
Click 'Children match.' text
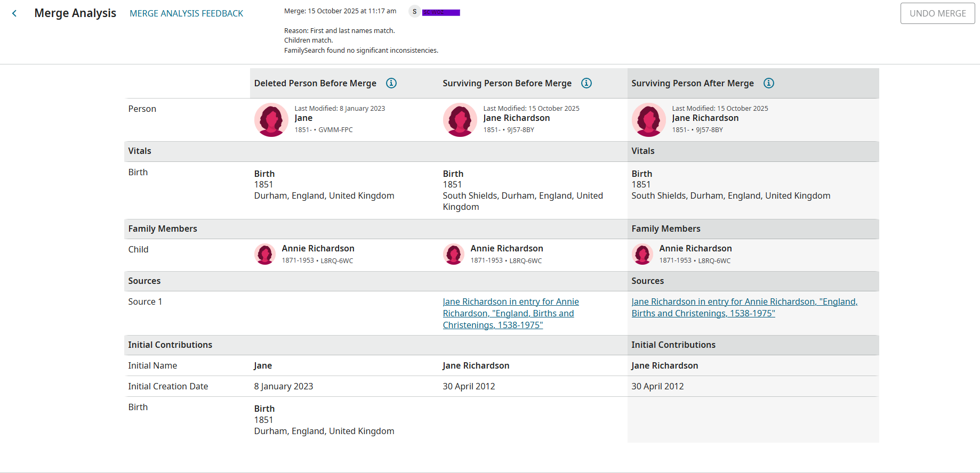309,40
